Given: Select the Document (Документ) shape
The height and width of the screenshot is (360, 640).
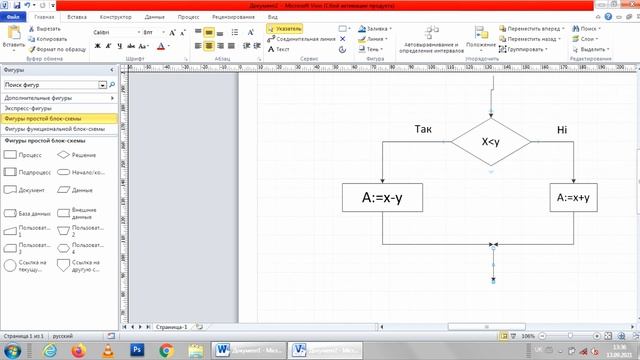Looking at the screenshot, I should 24,190.
